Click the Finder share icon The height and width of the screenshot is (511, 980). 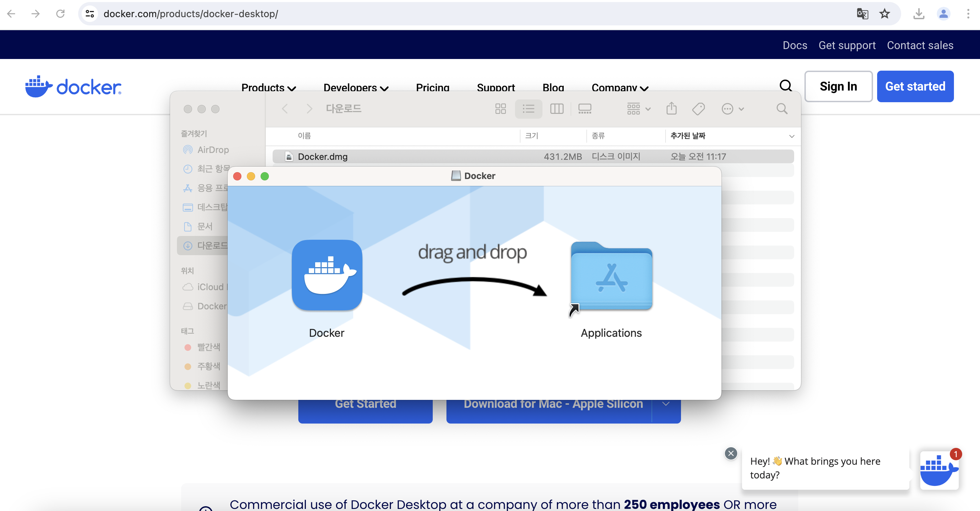click(x=671, y=109)
